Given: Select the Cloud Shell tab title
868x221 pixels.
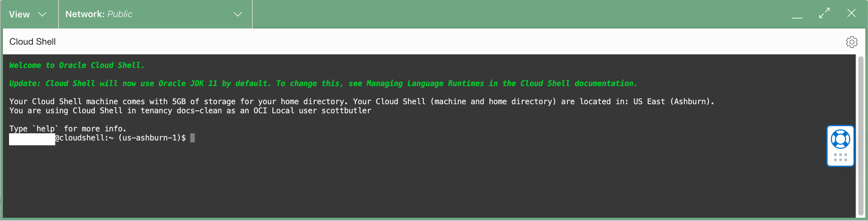Looking at the screenshot, I should tap(32, 41).
